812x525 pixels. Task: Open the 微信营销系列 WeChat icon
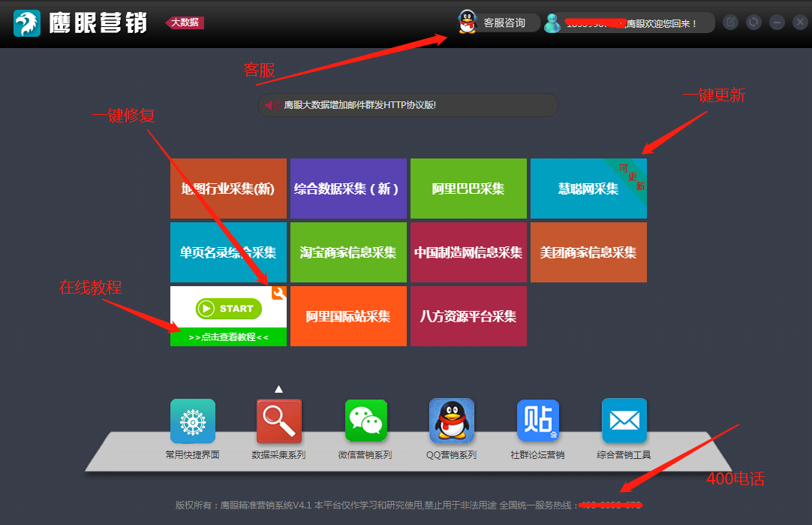click(365, 421)
